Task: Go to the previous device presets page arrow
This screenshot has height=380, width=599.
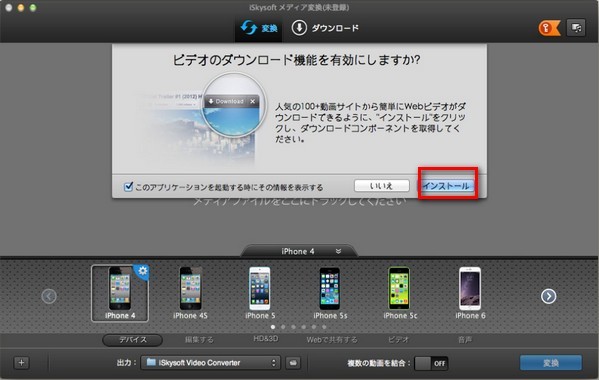Action: [49, 296]
